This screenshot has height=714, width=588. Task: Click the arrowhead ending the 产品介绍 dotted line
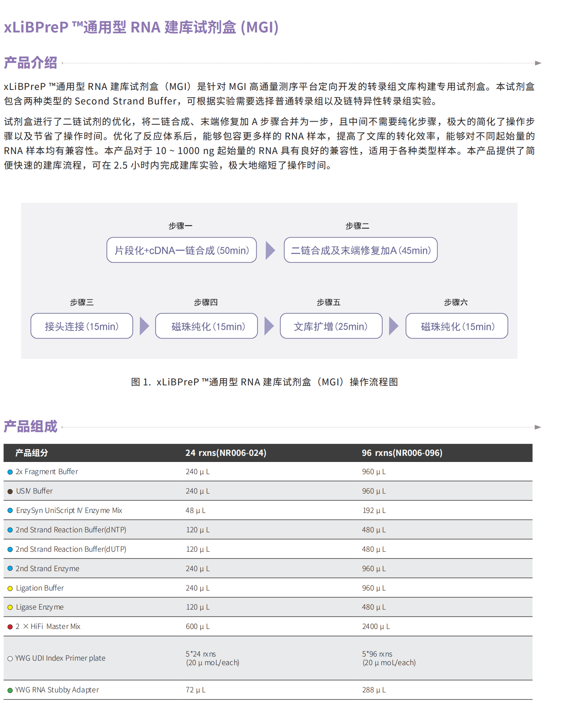[x=538, y=63]
